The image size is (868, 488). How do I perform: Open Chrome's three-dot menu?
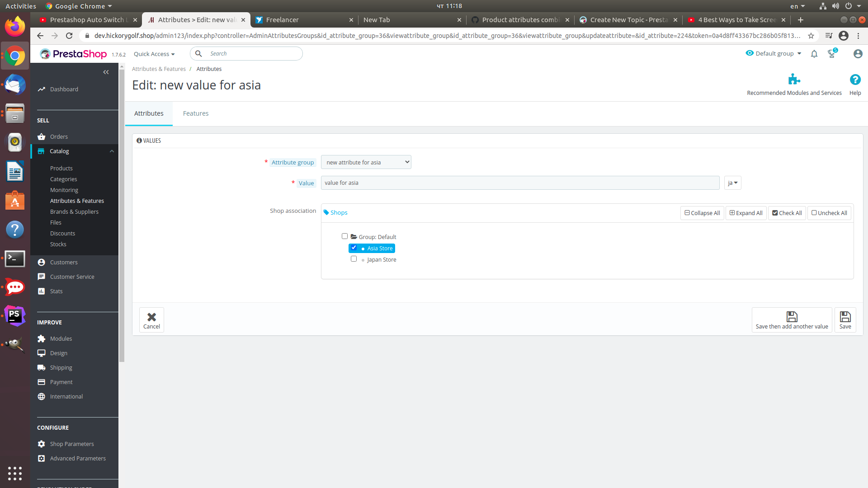coord(858,36)
